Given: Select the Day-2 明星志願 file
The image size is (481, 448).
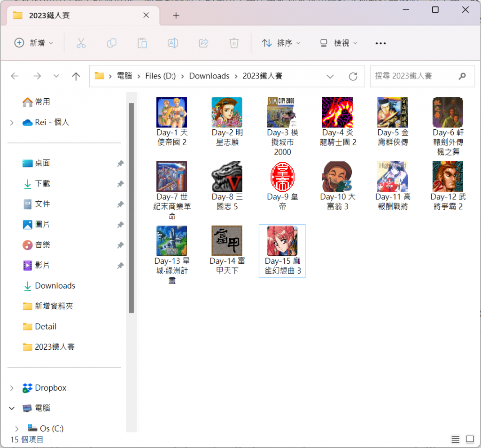Looking at the screenshot, I should 227,122.
